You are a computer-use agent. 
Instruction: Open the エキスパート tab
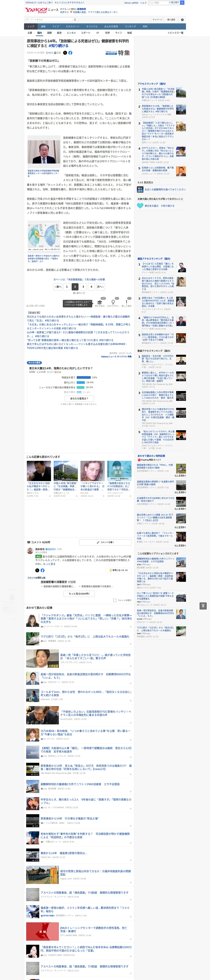point(72,27)
